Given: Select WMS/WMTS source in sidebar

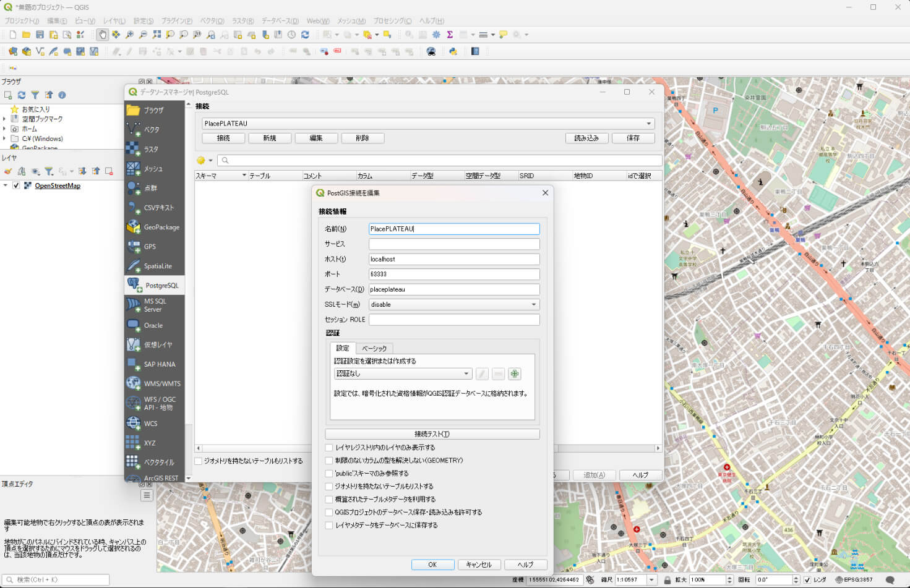Looking at the screenshot, I should [x=155, y=383].
